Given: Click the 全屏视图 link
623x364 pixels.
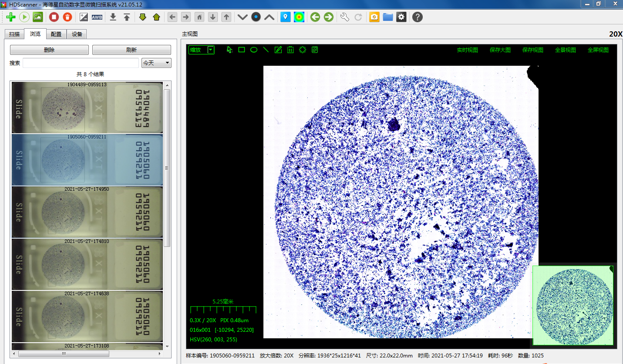Looking at the screenshot, I should tap(598, 50).
